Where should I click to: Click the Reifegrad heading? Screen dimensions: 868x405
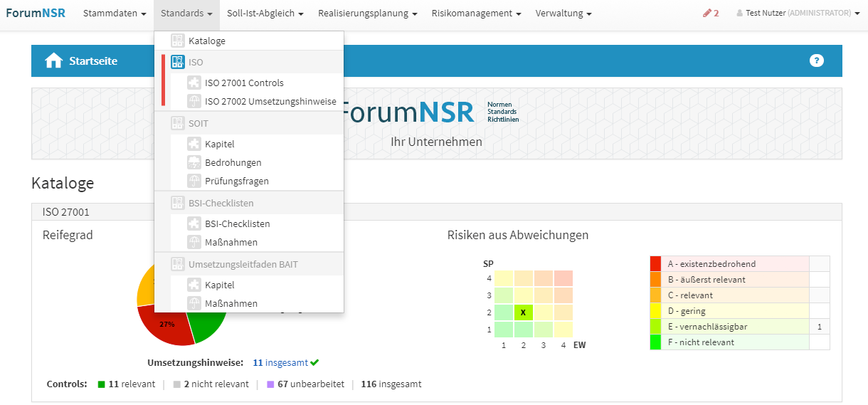(x=68, y=235)
